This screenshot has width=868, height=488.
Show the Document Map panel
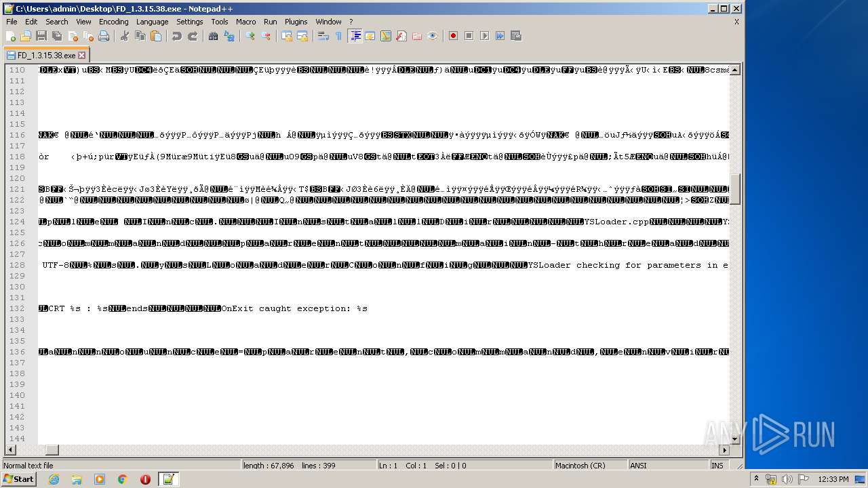pos(386,36)
